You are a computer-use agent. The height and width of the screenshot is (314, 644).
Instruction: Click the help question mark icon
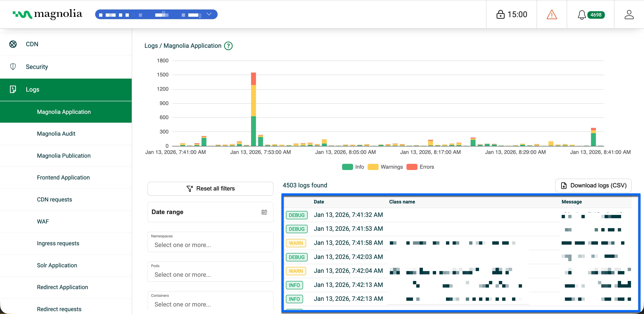[x=228, y=46]
